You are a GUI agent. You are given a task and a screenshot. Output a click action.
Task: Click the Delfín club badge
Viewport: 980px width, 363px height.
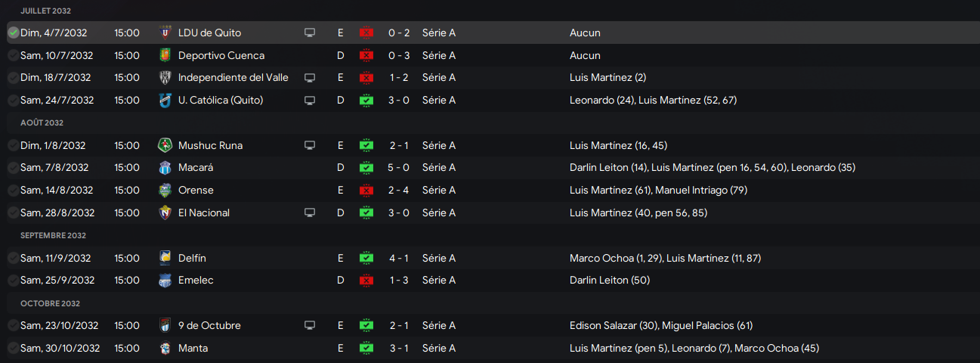pos(165,258)
